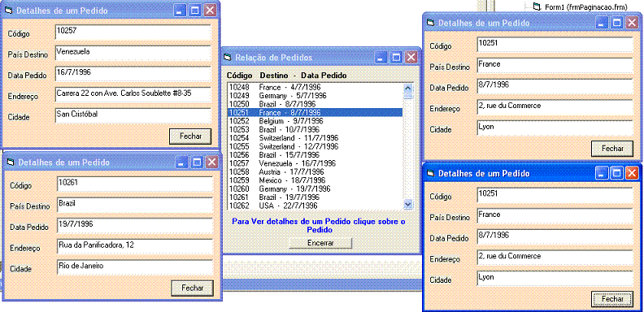
Task: Maximize the active 10251 details window
Action: (616, 173)
